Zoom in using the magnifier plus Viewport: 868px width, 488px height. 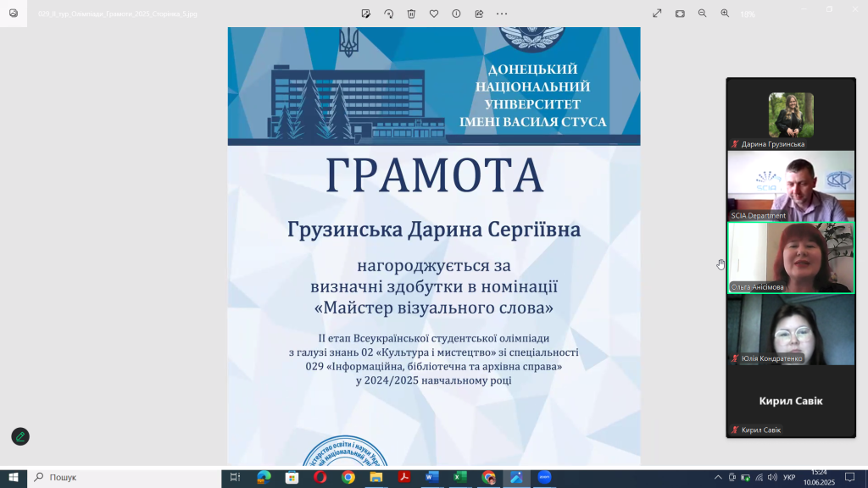click(725, 14)
